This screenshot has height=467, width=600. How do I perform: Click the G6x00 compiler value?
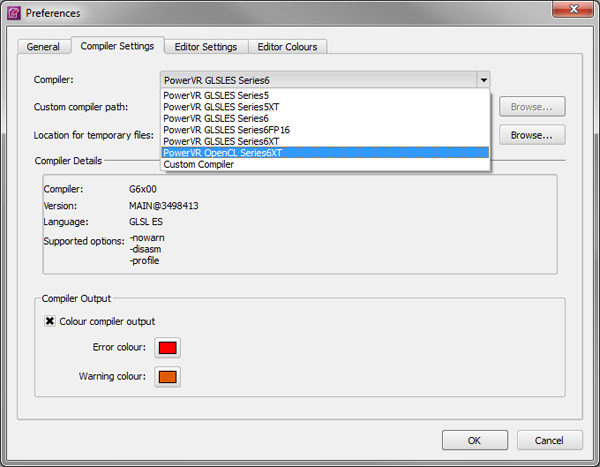pos(143,189)
